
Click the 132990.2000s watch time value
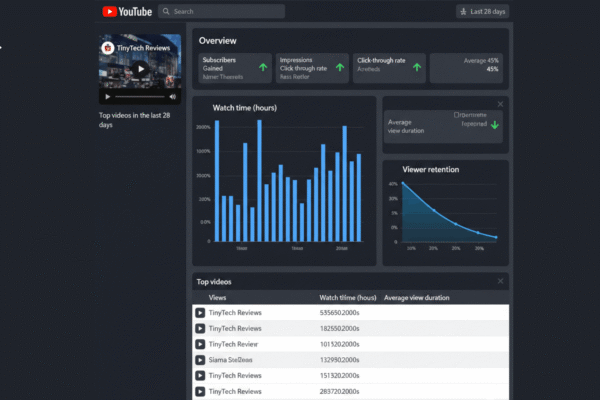[x=339, y=360]
